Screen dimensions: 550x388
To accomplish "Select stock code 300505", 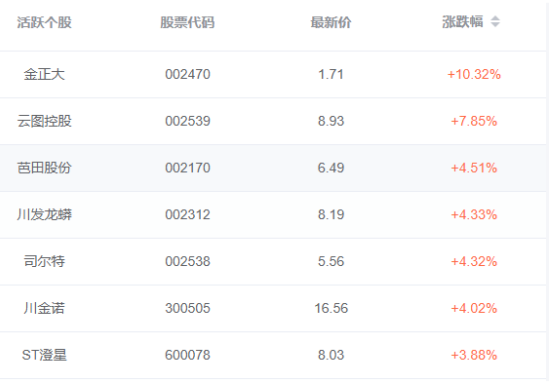I will [x=188, y=308].
